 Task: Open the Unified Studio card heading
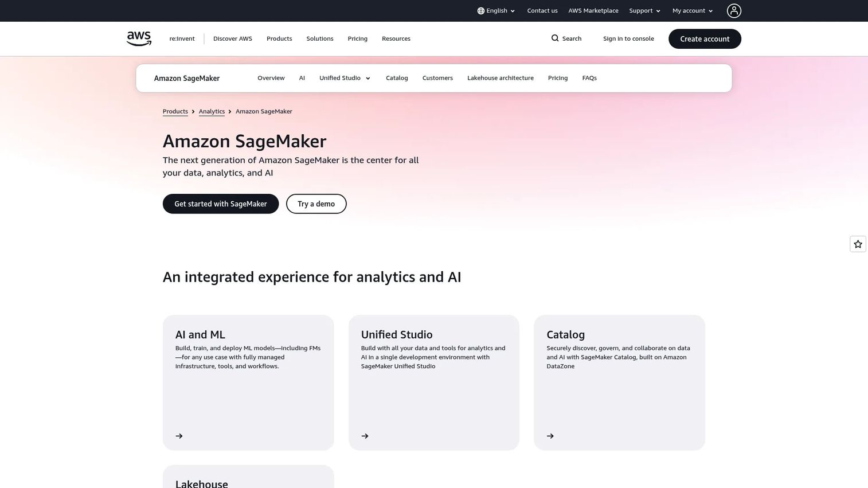(x=397, y=334)
